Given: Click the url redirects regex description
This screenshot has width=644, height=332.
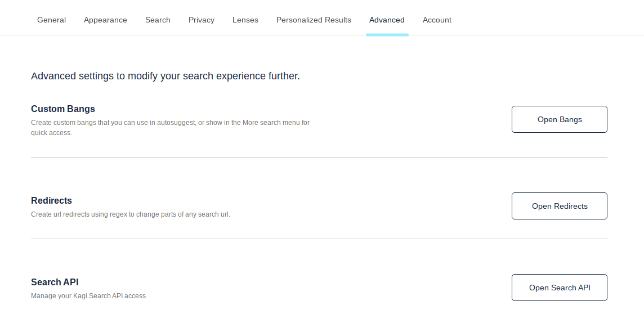Looking at the screenshot, I should [x=131, y=214].
